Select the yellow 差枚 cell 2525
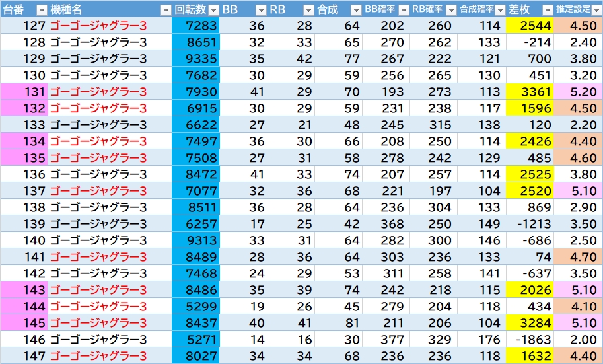The image size is (603, 364). (530, 174)
